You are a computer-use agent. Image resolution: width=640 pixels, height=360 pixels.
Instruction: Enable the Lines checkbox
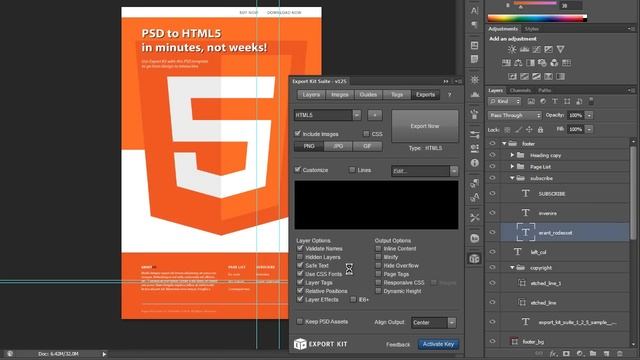click(x=352, y=170)
